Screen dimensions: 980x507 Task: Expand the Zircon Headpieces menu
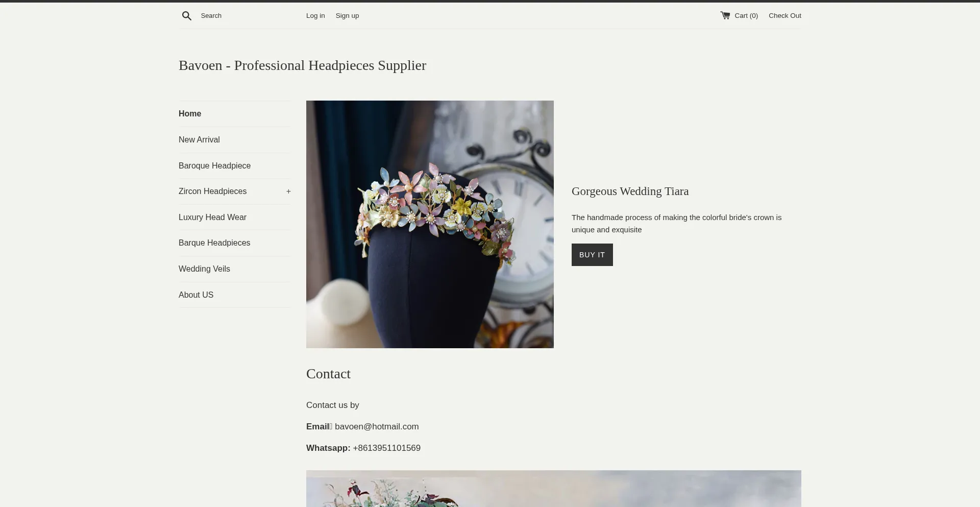click(288, 191)
